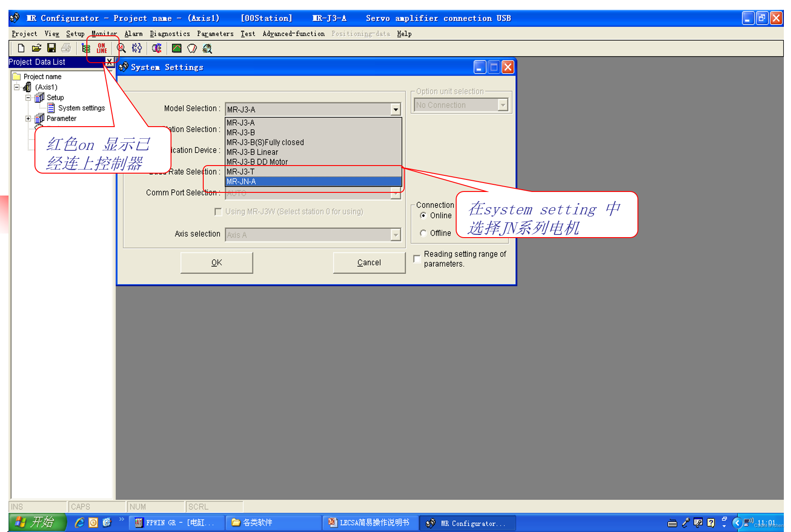Screen dimensions: 791x532
Task: Toggle Using MR-J3W checkbox
Action: click(218, 212)
